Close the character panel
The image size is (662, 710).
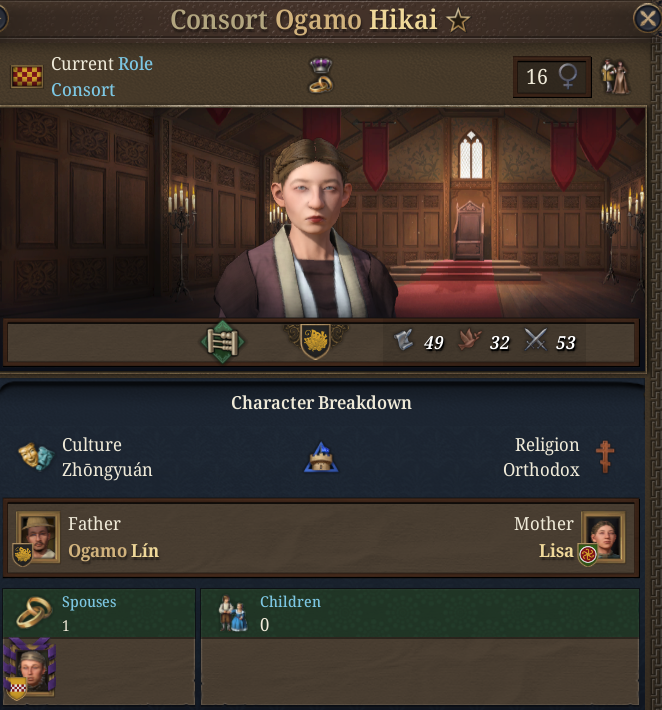648,19
